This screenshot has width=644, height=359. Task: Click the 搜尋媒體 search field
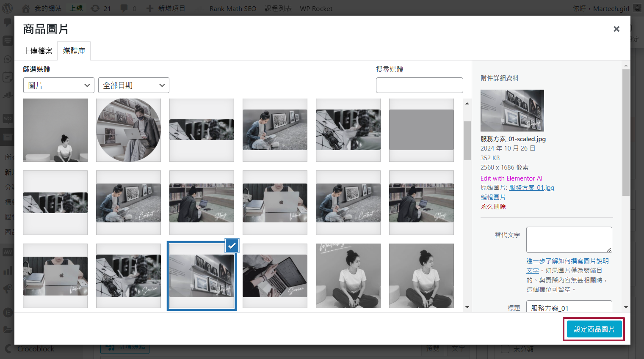click(419, 85)
